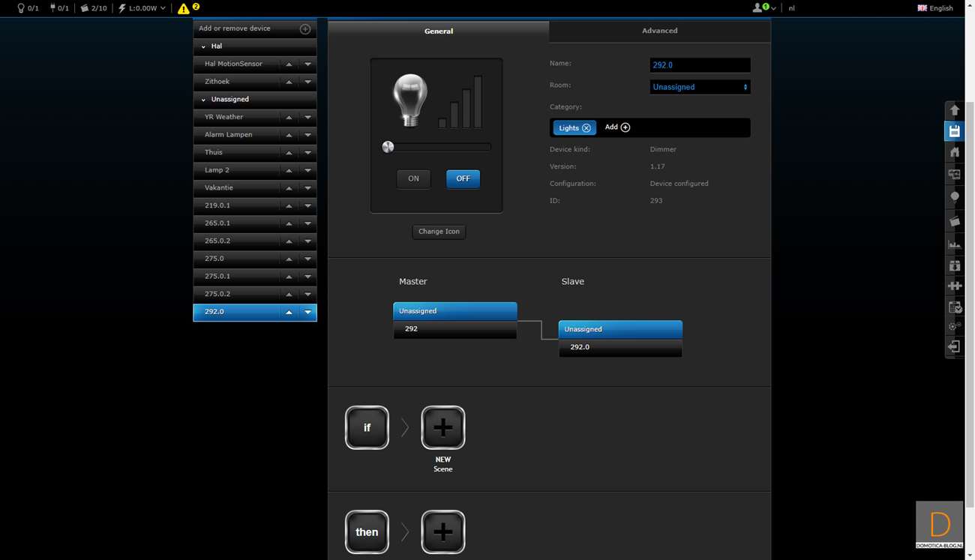This screenshot has width=975, height=560.
Task: Add a new category with Add button
Action: (x=618, y=127)
